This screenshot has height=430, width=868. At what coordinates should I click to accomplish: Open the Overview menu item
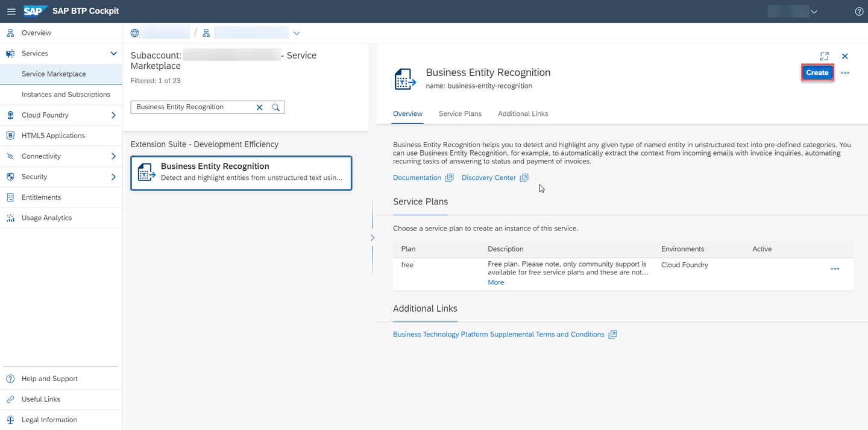[x=61, y=33]
